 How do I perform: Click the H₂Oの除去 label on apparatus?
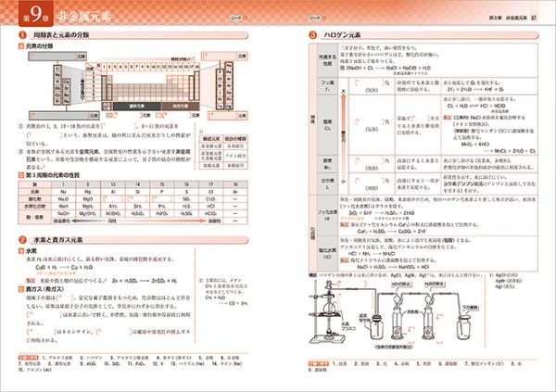pos(435,285)
